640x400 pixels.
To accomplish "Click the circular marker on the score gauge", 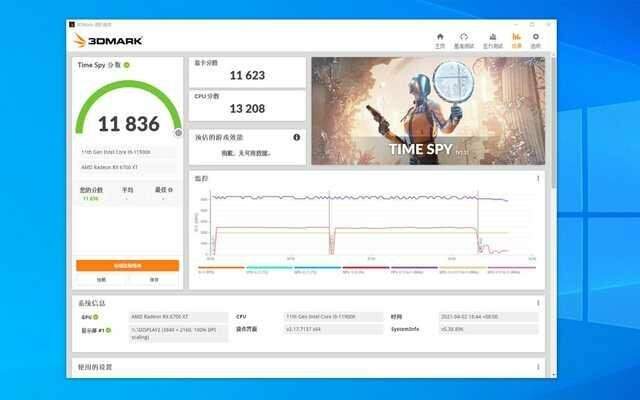I will [x=178, y=132].
